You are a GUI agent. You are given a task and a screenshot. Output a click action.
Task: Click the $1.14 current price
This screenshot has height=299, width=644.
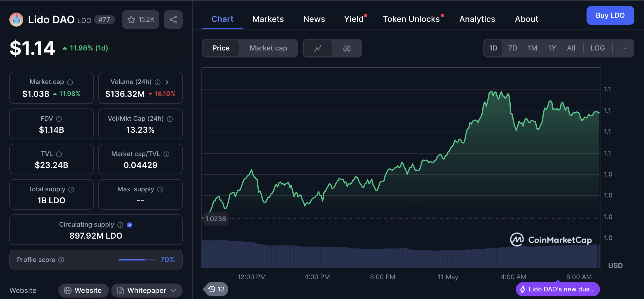click(x=32, y=48)
